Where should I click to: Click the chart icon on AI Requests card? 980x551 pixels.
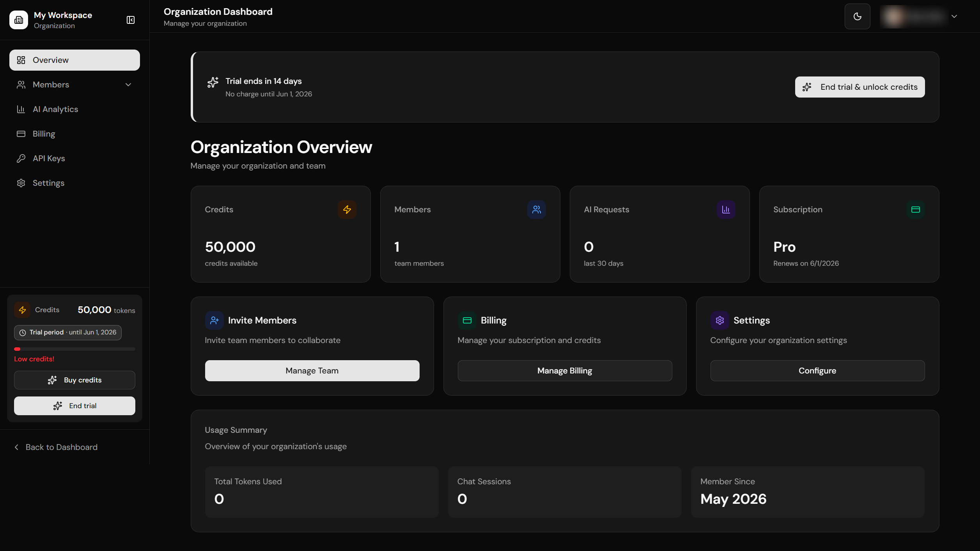tap(726, 210)
